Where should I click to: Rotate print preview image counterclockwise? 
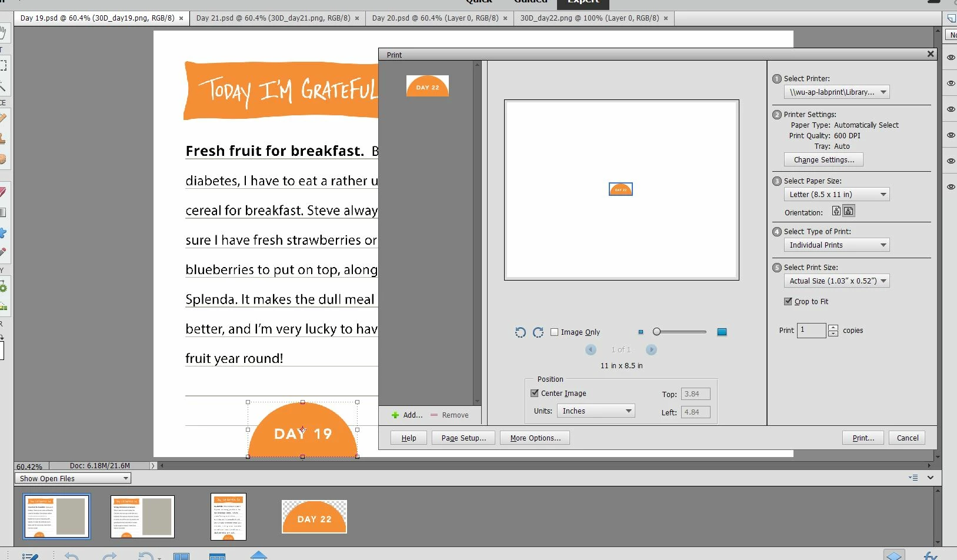pyautogui.click(x=520, y=332)
